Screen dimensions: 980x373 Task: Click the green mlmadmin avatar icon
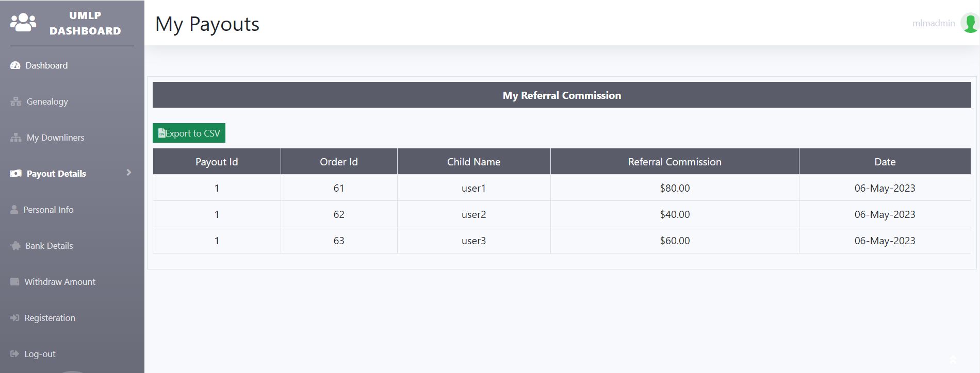pos(970,23)
